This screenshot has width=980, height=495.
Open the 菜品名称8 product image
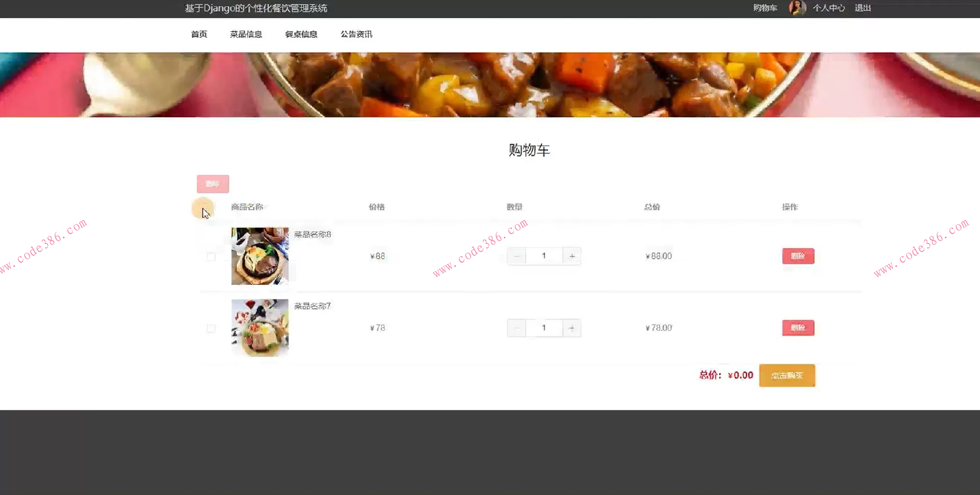click(259, 256)
